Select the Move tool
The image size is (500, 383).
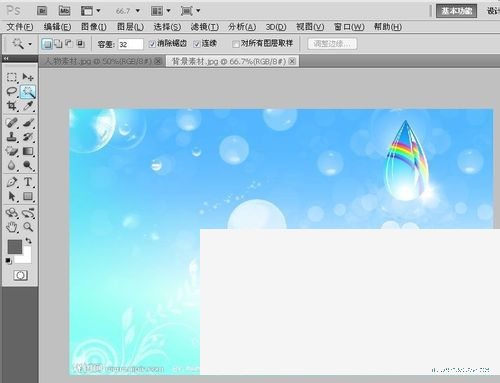coord(28,77)
